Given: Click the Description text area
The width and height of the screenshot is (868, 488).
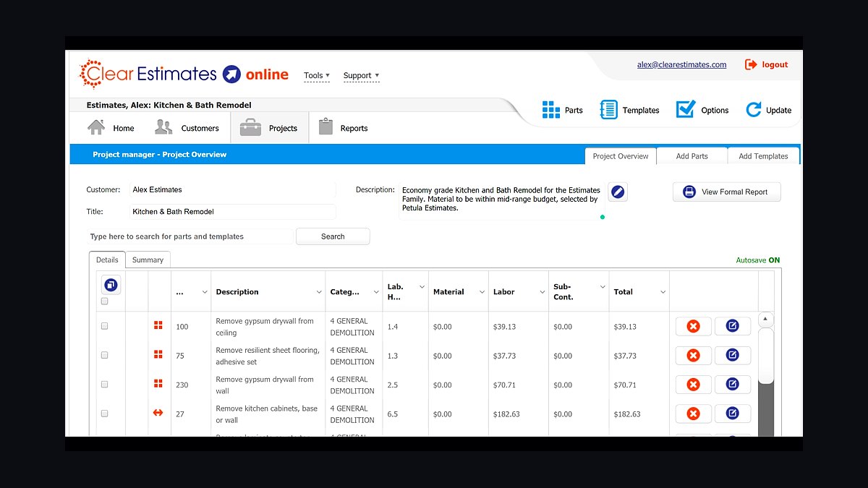Looking at the screenshot, I should click(502, 201).
